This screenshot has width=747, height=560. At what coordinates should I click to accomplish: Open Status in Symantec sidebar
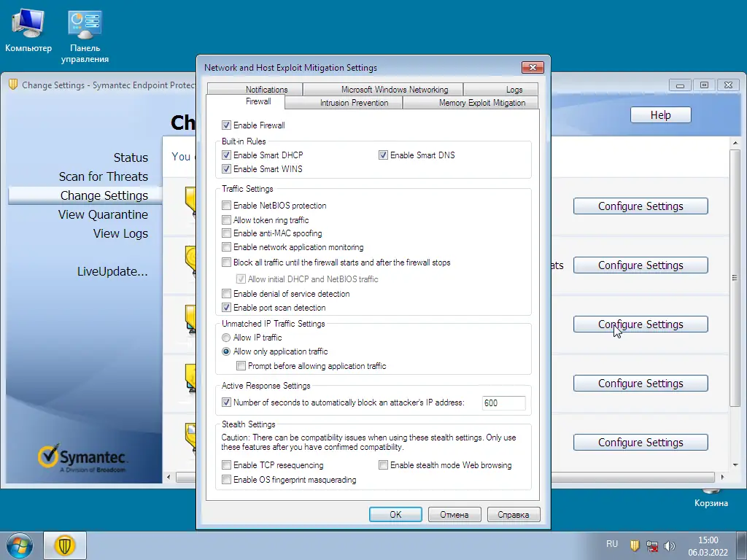[131, 157]
